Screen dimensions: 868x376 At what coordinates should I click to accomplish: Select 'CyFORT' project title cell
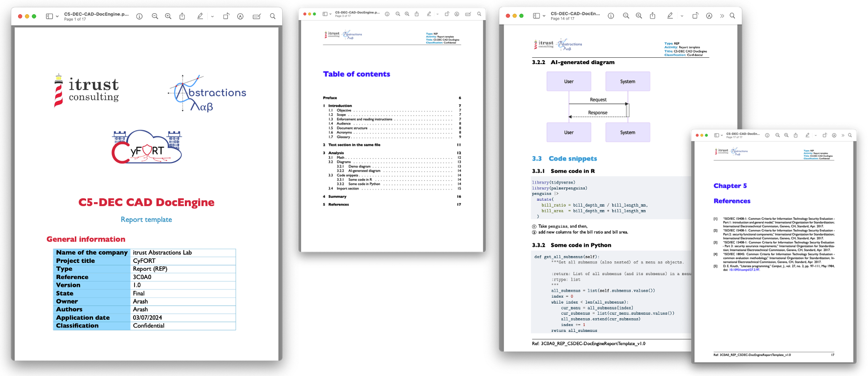coord(183,261)
